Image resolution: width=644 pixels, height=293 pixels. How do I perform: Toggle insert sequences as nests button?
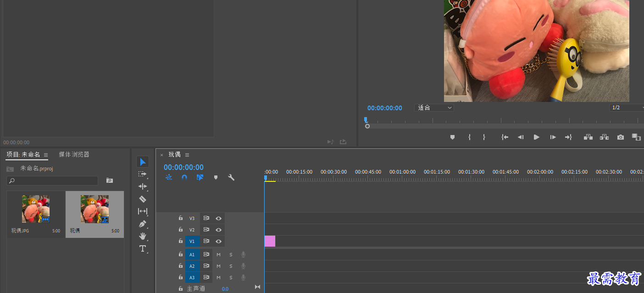[x=169, y=177]
